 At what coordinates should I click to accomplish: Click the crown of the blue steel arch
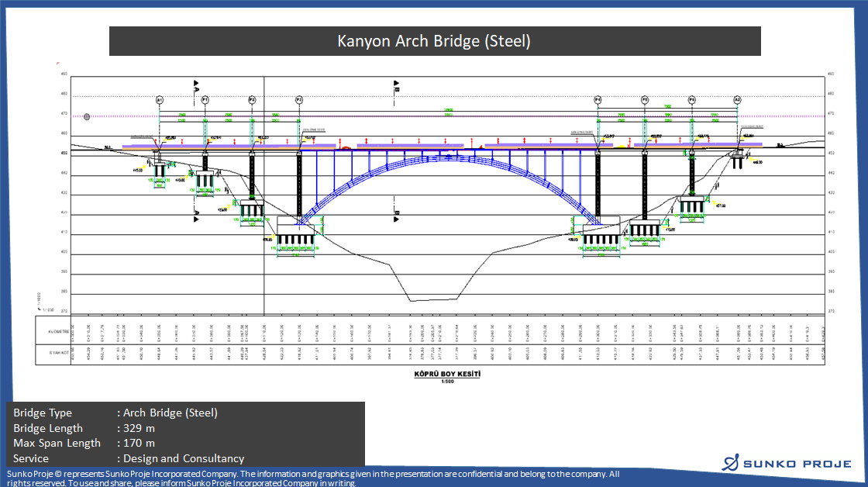448,156
